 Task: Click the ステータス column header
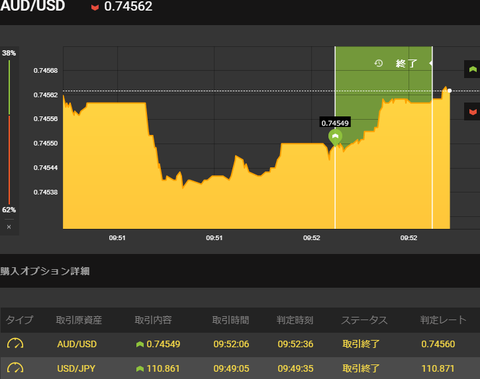point(364,320)
